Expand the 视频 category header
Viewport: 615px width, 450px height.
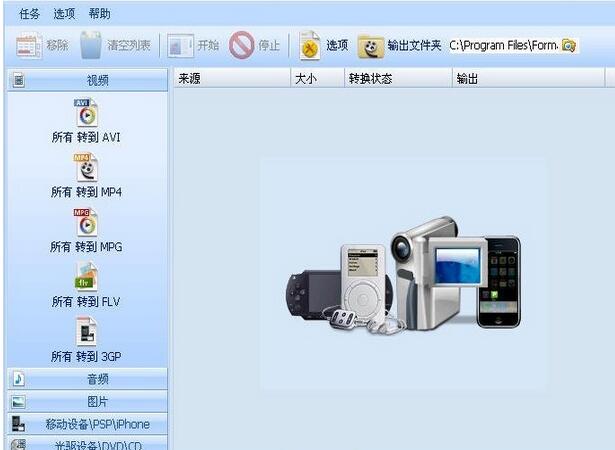point(87,80)
